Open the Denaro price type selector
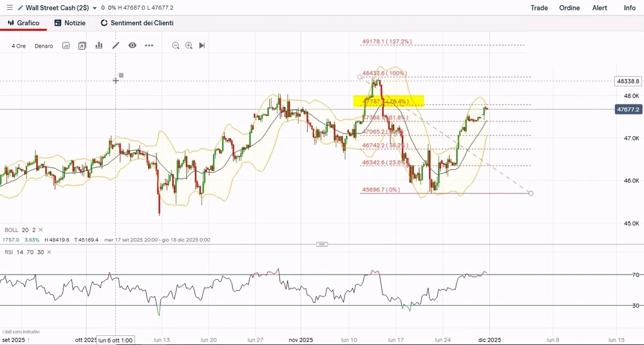Screen dimensions: 644x345 click(44, 46)
